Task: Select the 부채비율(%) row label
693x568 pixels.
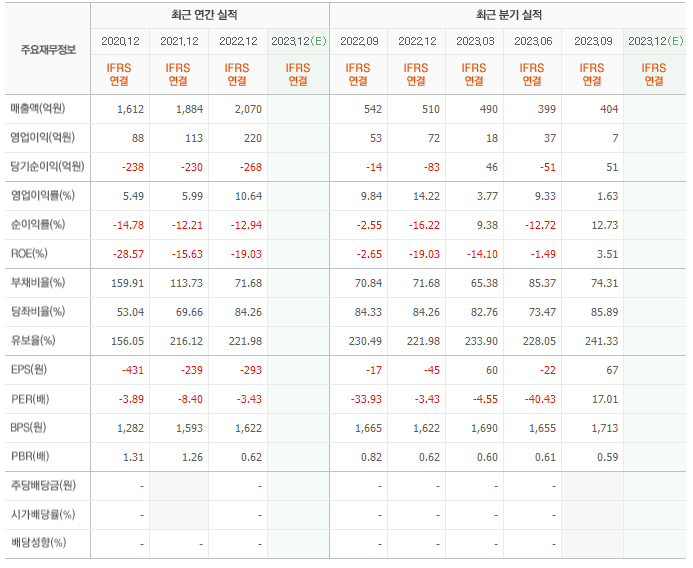Action: coord(38,282)
